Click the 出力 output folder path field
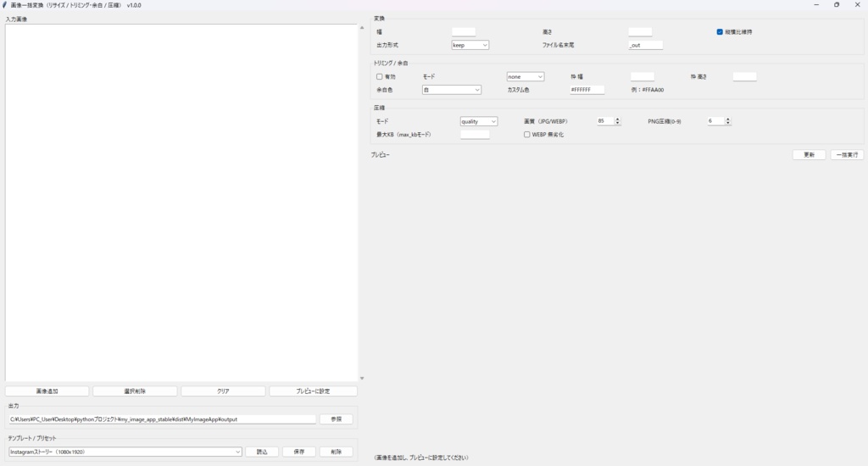 click(162, 419)
